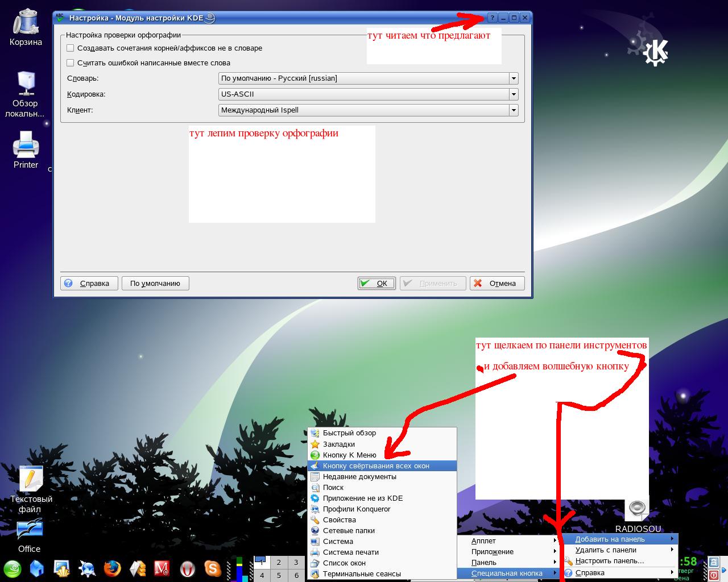This screenshot has height=582, width=728.
Task: Open the KMail envelope taskbar icon
Action: click(138, 568)
